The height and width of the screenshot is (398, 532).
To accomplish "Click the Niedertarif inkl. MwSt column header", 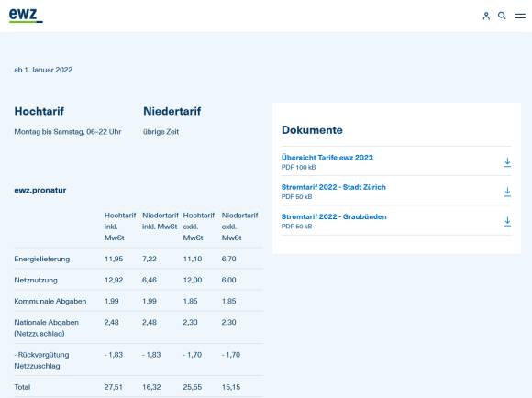I will click(x=161, y=221).
